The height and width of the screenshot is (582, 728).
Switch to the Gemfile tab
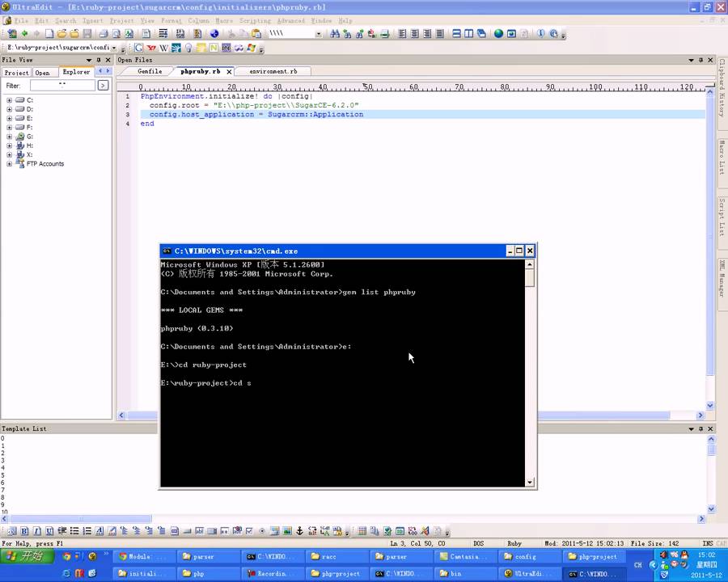pyautogui.click(x=150, y=71)
